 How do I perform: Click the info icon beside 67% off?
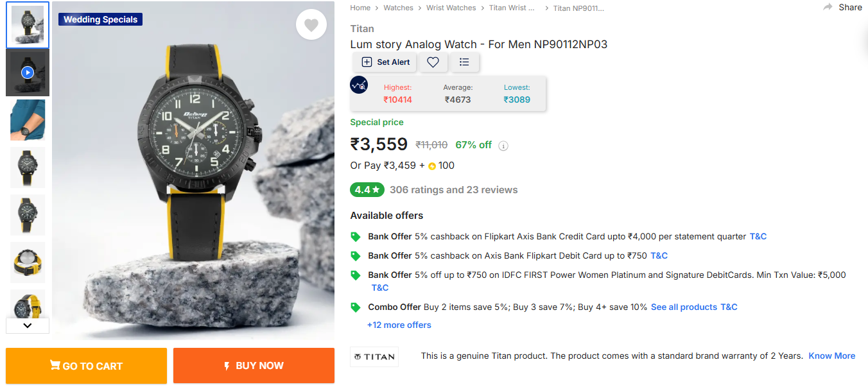pos(503,146)
